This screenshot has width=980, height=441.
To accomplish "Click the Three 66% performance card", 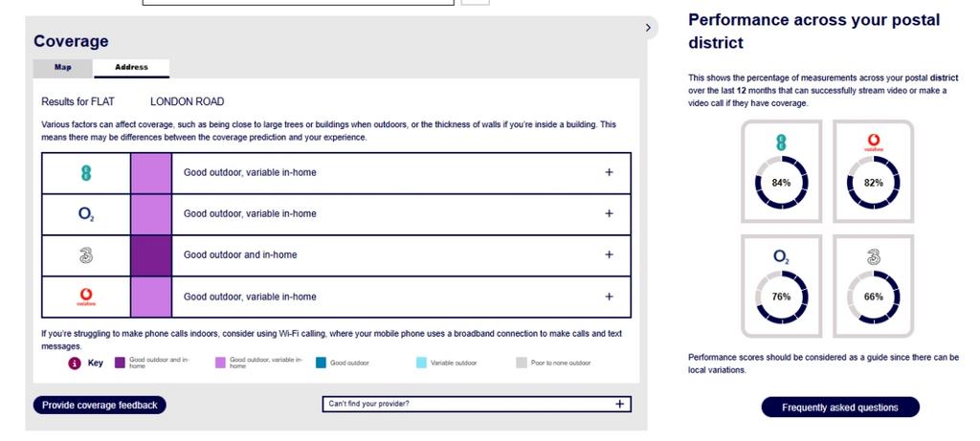I will pos(873,285).
